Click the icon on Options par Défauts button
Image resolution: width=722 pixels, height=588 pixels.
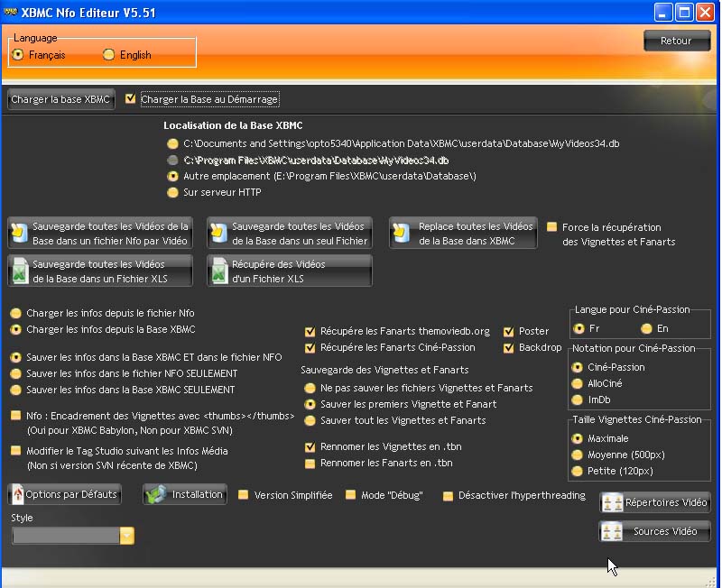tap(17, 494)
